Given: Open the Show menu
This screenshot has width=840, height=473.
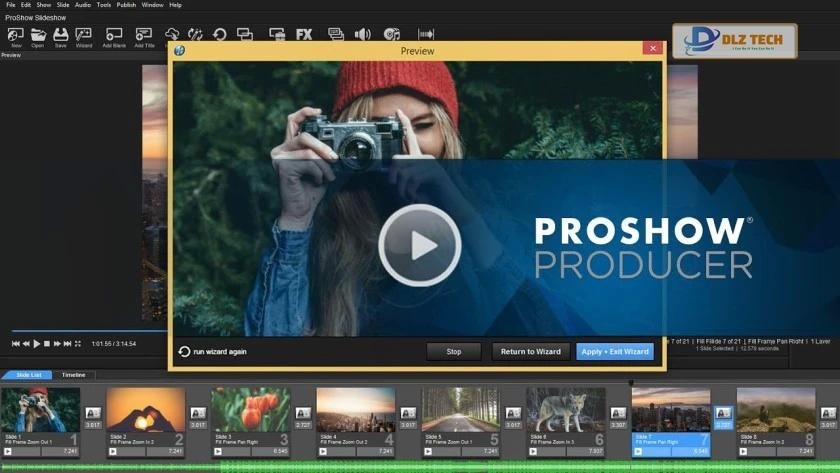Looking at the screenshot, I should [x=44, y=5].
